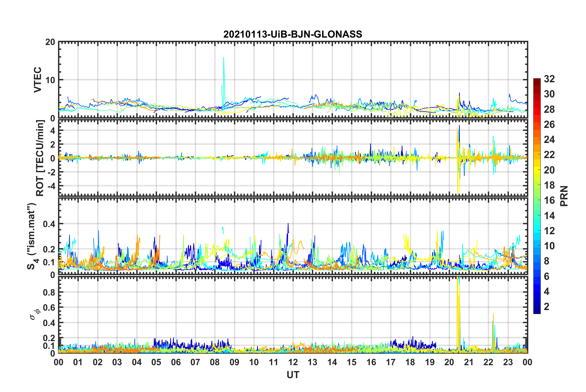Pick the yellow band of the PRN colorbar
This screenshot has height=392, width=586.
pos(537,170)
